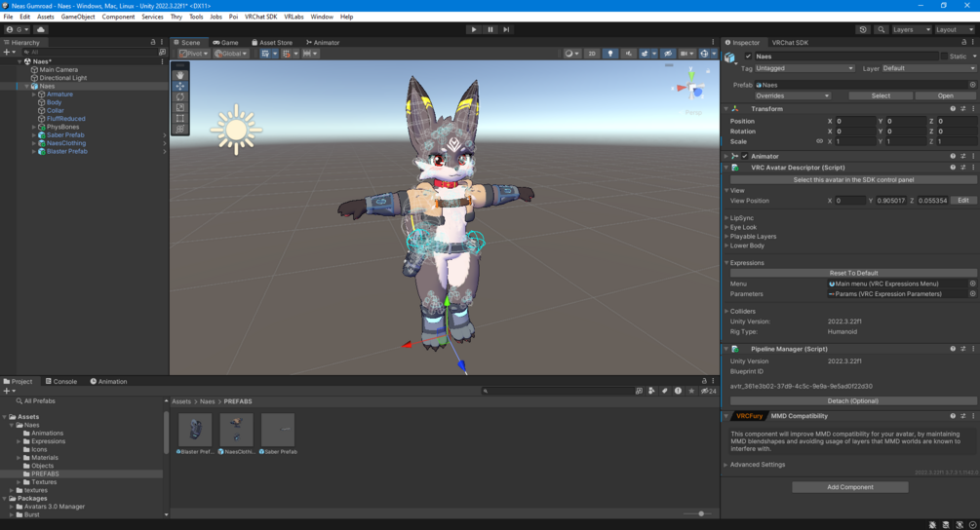Click the global search magnifier icon

(881, 29)
